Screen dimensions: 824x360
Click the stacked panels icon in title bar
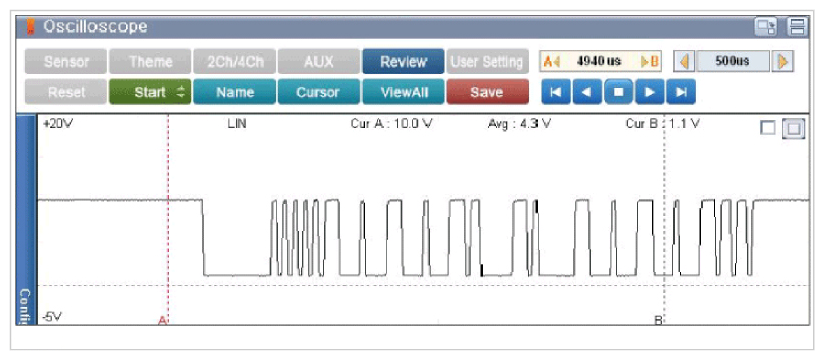797,27
